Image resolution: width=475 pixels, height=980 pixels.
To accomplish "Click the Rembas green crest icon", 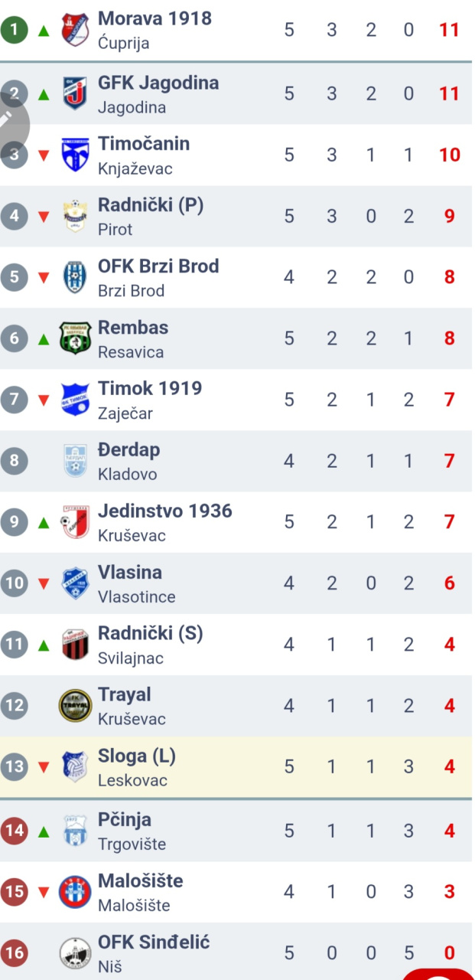I will pyautogui.click(x=75, y=338).
